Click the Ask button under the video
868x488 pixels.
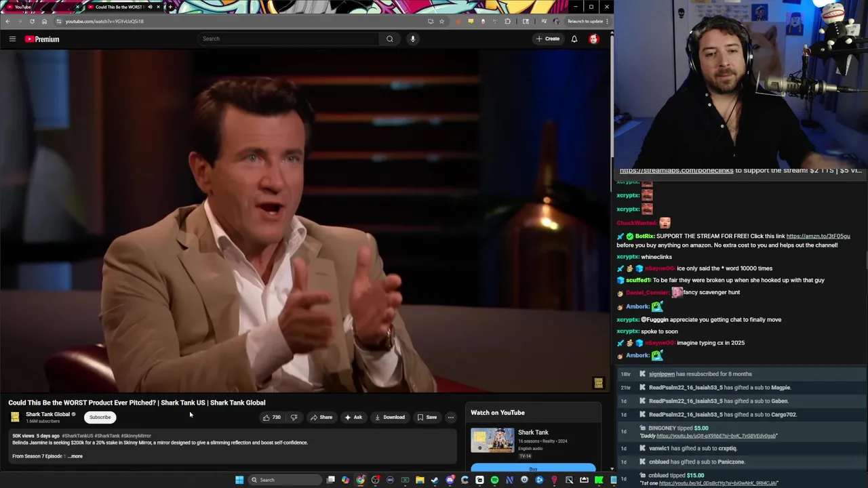coord(353,418)
